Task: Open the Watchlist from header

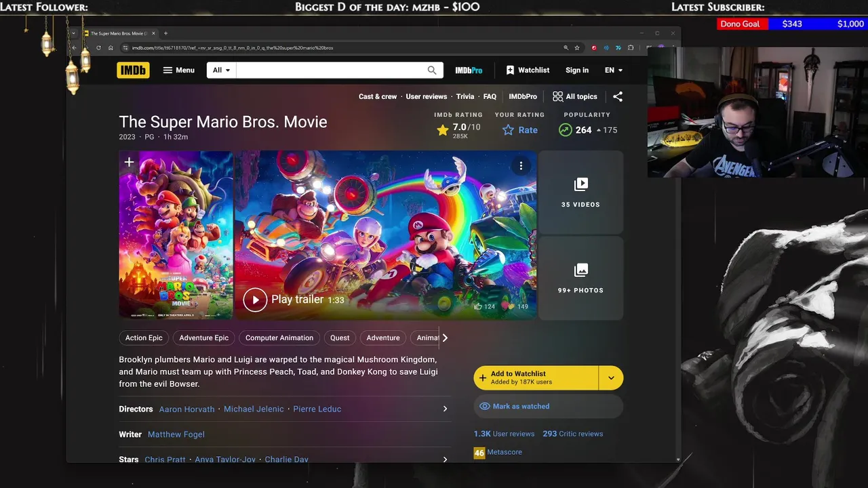Action: point(528,70)
